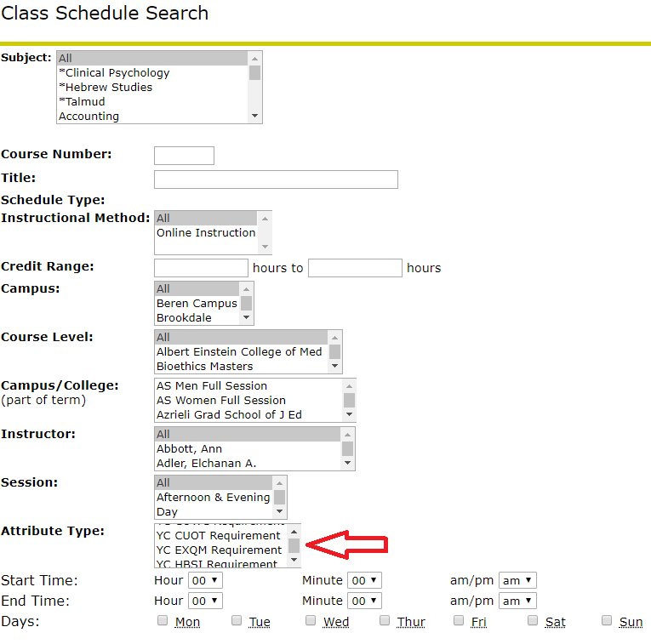Screen dimensions: 651x644
Task: Pick Beren Campus from Campus list
Action: pos(197,304)
